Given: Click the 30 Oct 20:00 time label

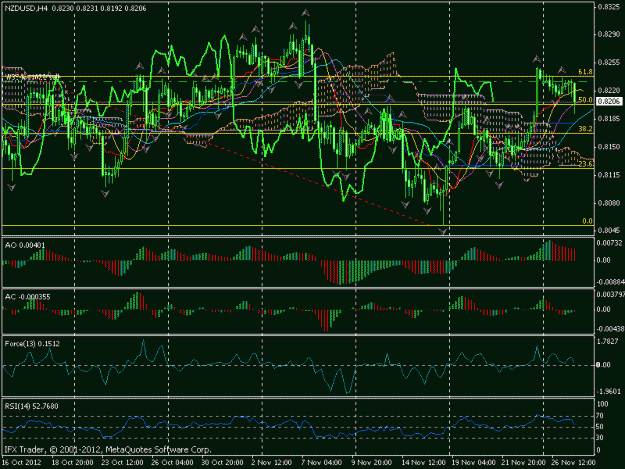Looking at the screenshot, I should pos(222,463).
